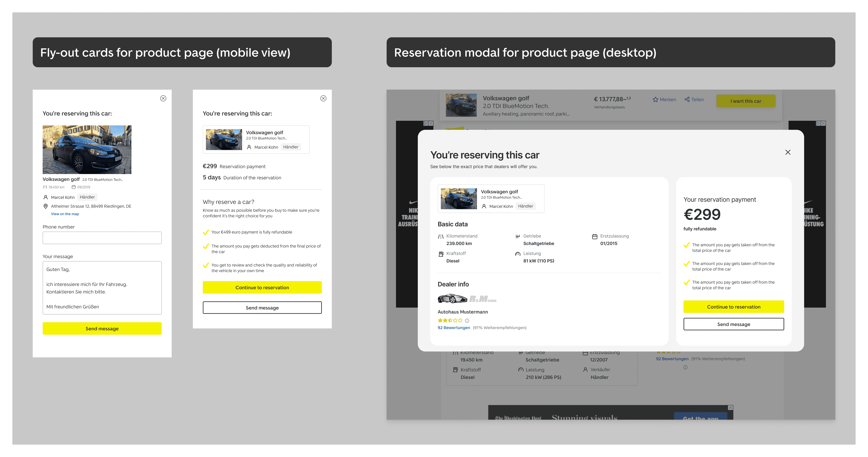This screenshot has height=457, width=868.
Task: Open the 92 Bewertungen link in modal
Action: (453, 328)
